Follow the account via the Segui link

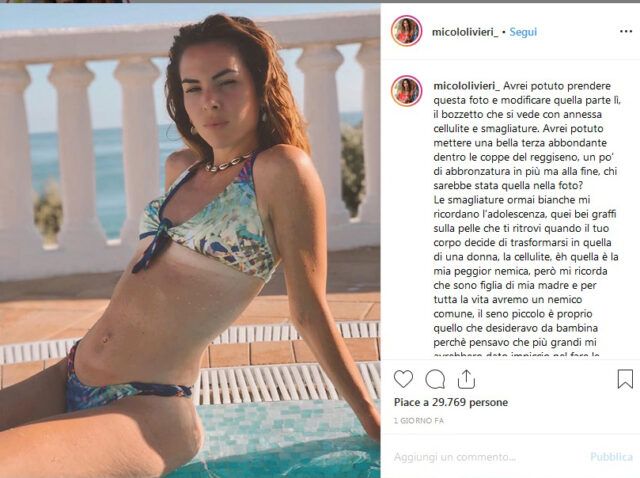[x=523, y=32]
